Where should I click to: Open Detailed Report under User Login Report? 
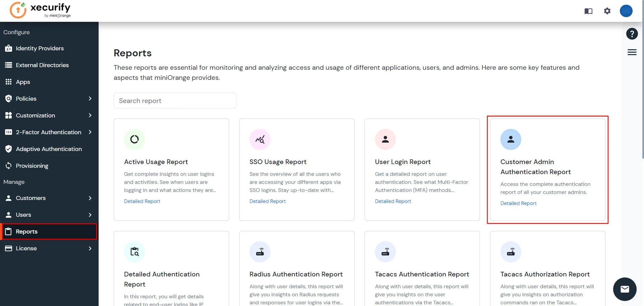click(393, 201)
